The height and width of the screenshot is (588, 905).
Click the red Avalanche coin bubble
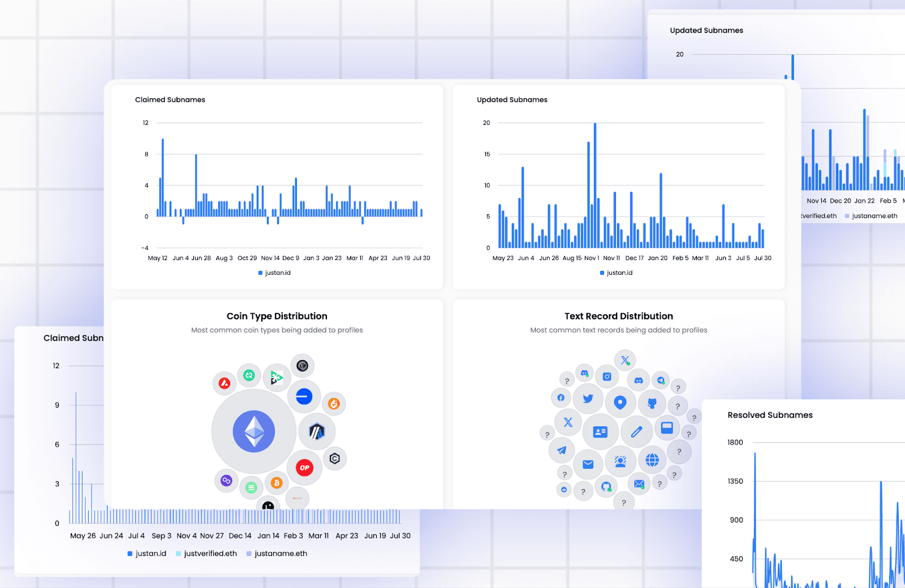(225, 383)
